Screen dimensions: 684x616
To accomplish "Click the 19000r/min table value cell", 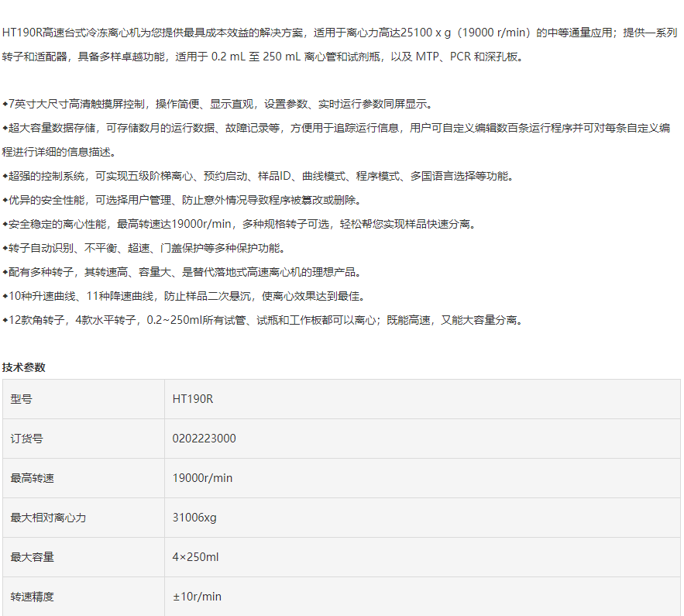I will click(202, 478).
